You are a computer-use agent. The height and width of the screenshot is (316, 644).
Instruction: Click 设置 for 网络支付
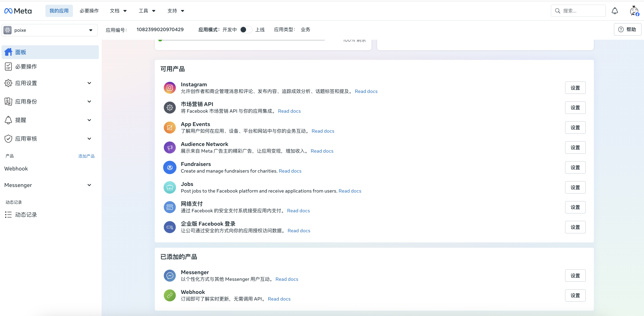(575, 207)
